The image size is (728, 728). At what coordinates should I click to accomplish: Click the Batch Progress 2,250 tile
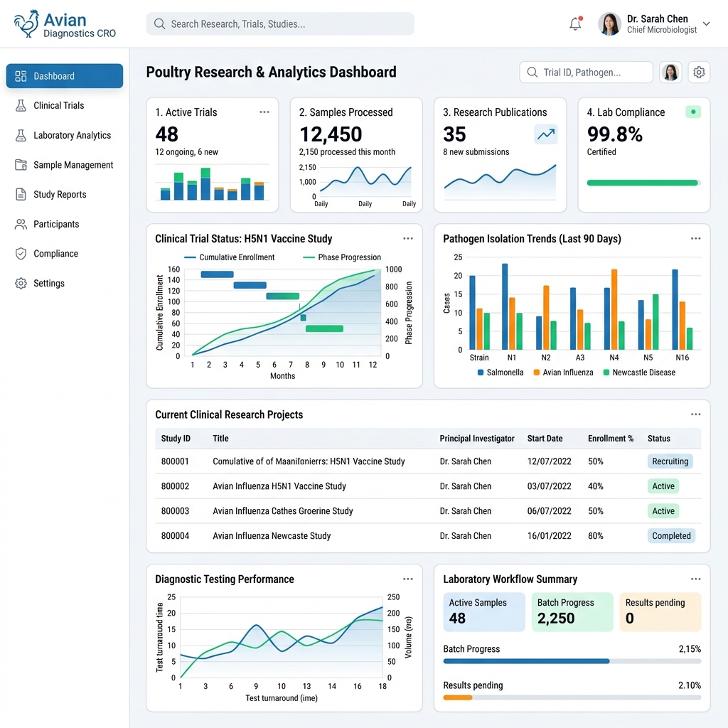coord(572,612)
